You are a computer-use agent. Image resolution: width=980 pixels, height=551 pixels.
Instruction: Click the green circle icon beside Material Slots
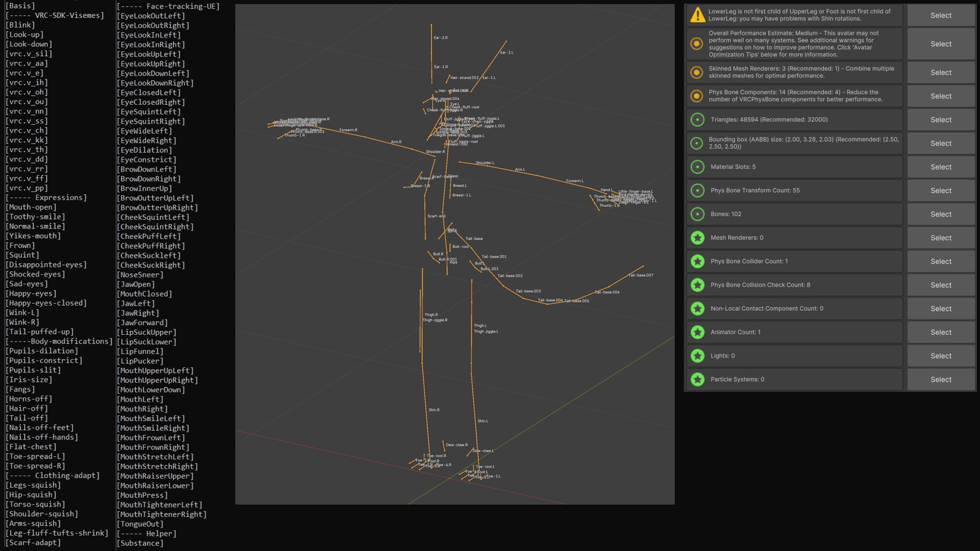pyautogui.click(x=697, y=167)
